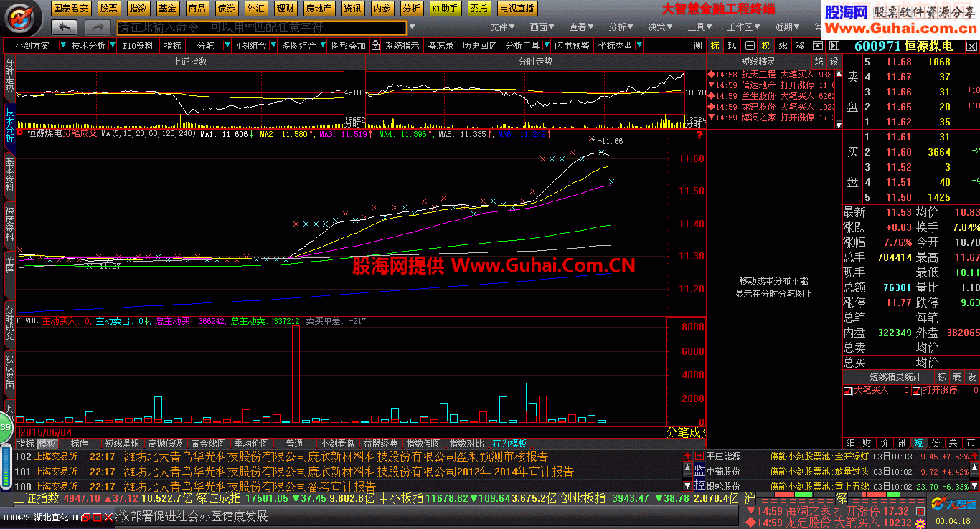The width and height of the screenshot is (980, 529).
Task: Click the 设 settings icon in 短线精灵
Action: click(x=834, y=62)
